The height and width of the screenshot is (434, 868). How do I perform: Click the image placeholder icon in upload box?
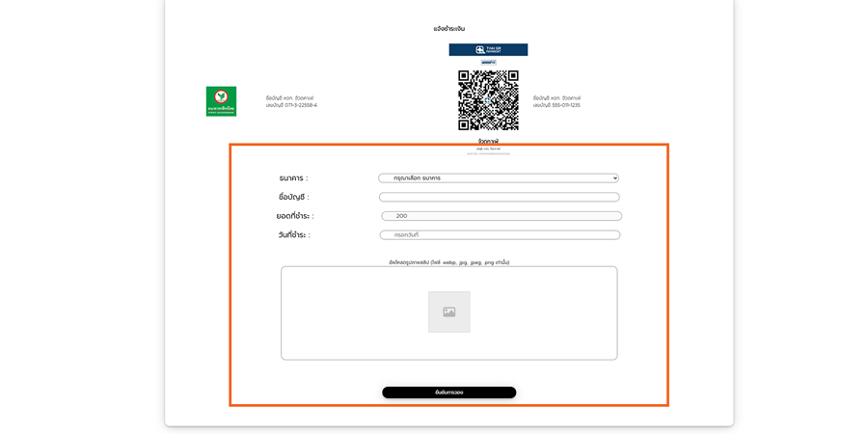coord(448,312)
